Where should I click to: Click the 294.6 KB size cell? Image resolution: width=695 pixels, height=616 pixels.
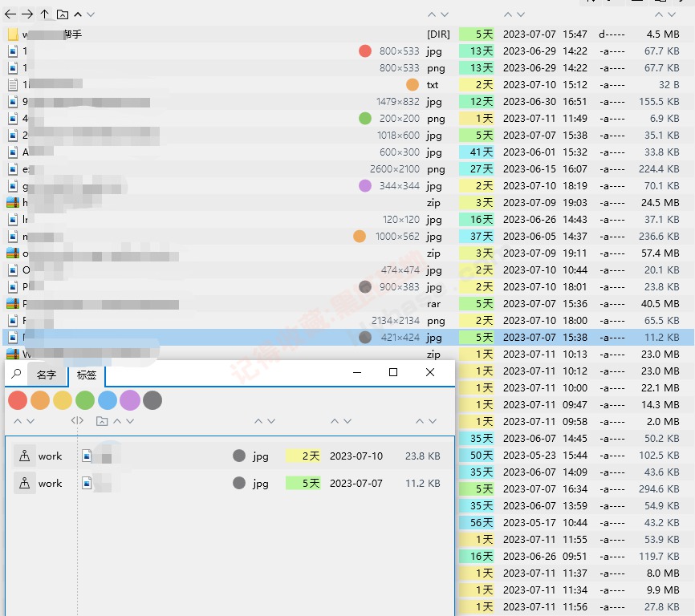tap(659, 489)
